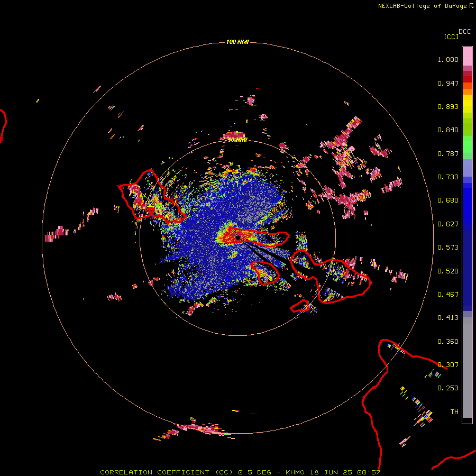This screenshot has height=476, width=476.
Task: Select the 0.467 scale value
Action: point(448,295)
